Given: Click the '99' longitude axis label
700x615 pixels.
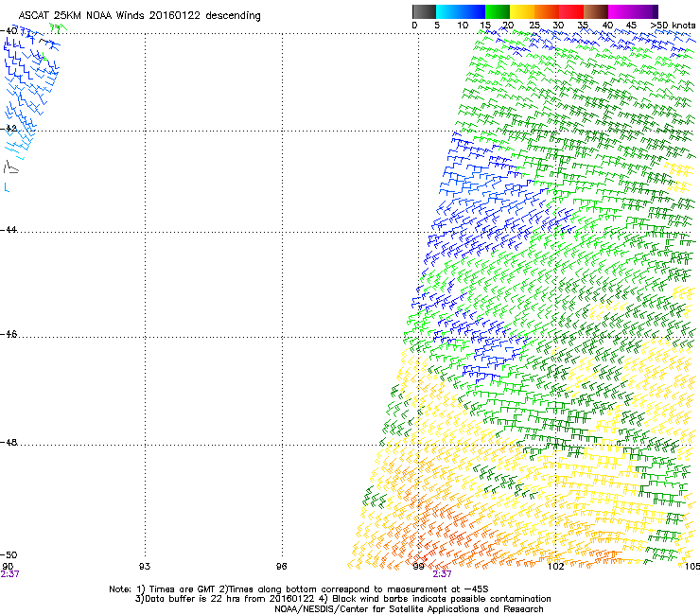Looking at the screenshot, I should click(x=418, y=567).
